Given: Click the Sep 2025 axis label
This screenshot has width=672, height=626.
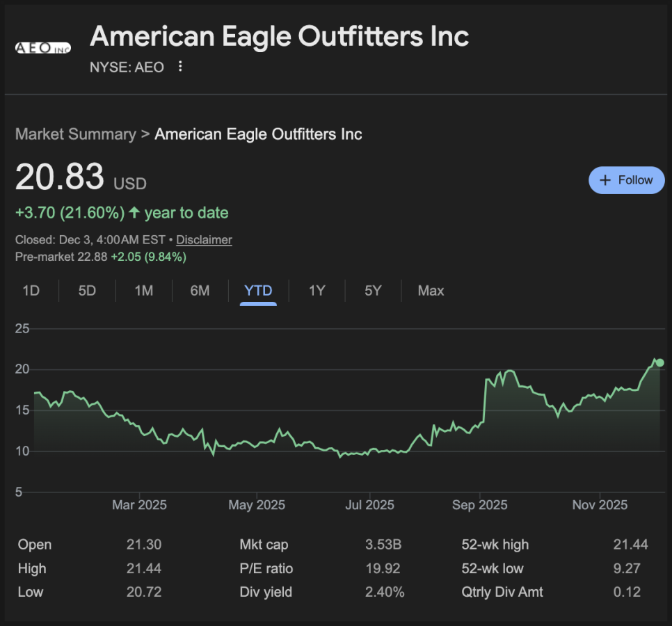Looking at the screenshot, I should tap(479, 505).
